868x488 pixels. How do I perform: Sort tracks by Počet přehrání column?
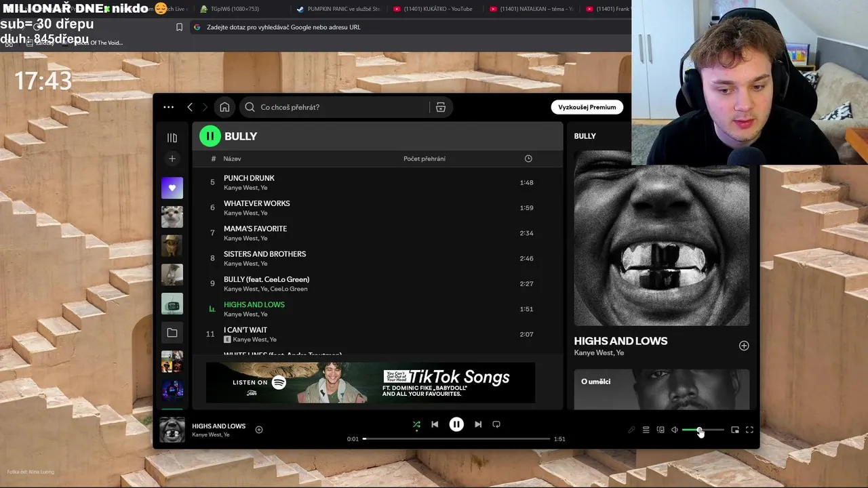tap(425, 159)
